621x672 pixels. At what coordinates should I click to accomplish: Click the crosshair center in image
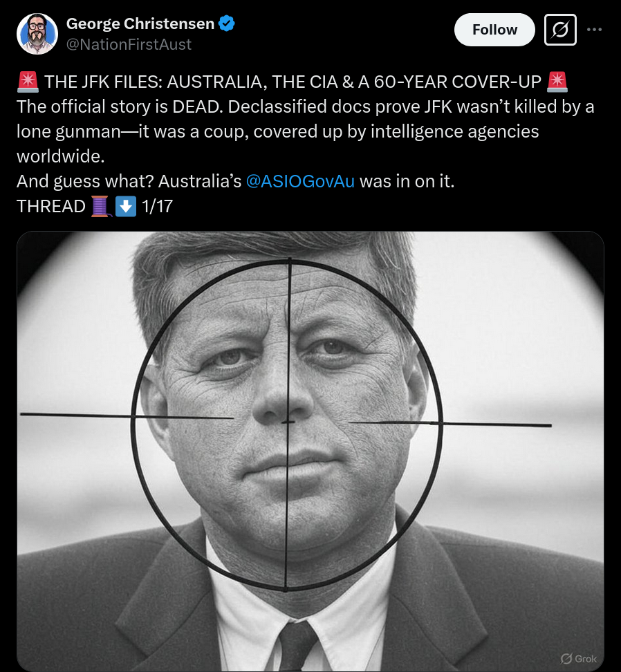288,422
